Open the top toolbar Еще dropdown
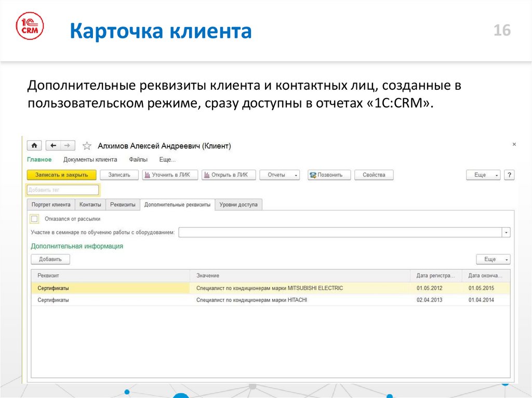Viewport: 532px width, 398px height. tap(483, 175)
